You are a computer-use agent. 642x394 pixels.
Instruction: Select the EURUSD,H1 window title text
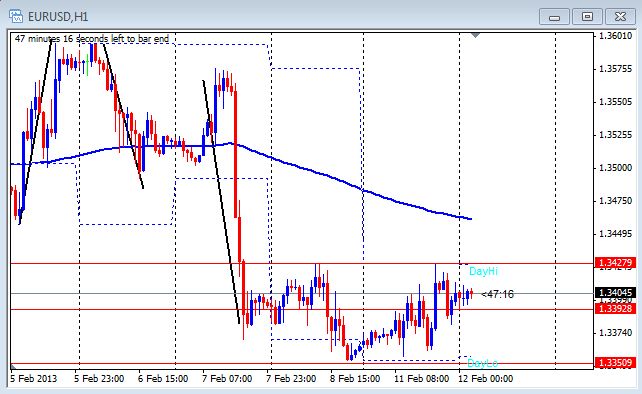[58, 17]
